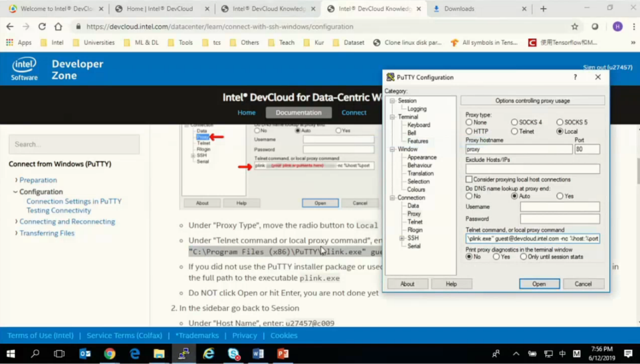
Task: Expand Connecting and Reconnecting section
Action: 17,221
